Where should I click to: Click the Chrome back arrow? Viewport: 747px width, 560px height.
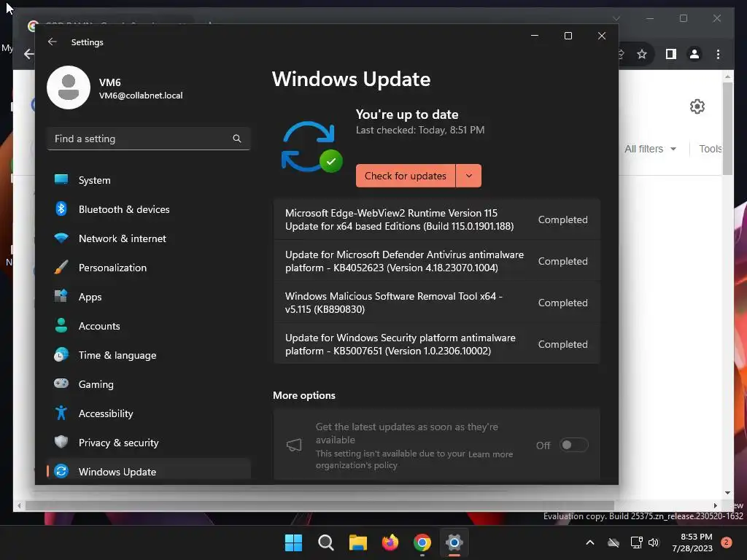(28, 54)
